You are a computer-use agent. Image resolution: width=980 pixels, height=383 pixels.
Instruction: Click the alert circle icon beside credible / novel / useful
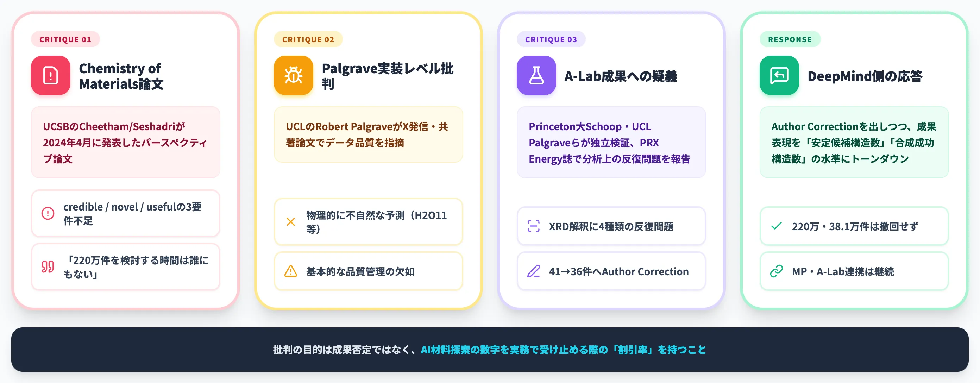[x=48, y=213]
